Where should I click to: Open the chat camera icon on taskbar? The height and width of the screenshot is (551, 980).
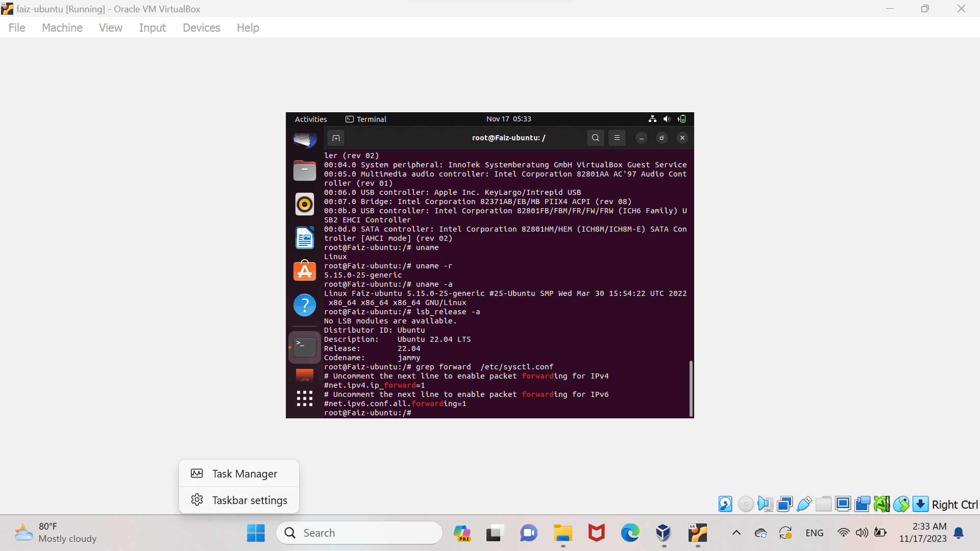529,533
